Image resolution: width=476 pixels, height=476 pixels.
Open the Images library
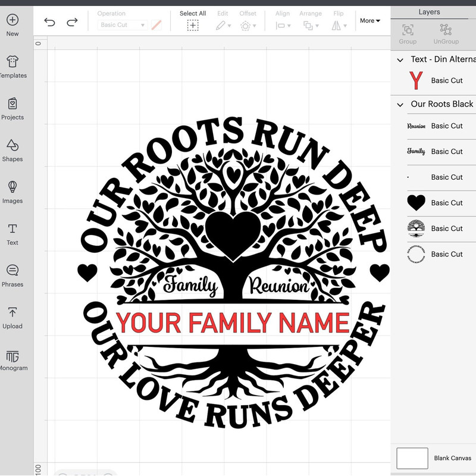coord(12,187)
